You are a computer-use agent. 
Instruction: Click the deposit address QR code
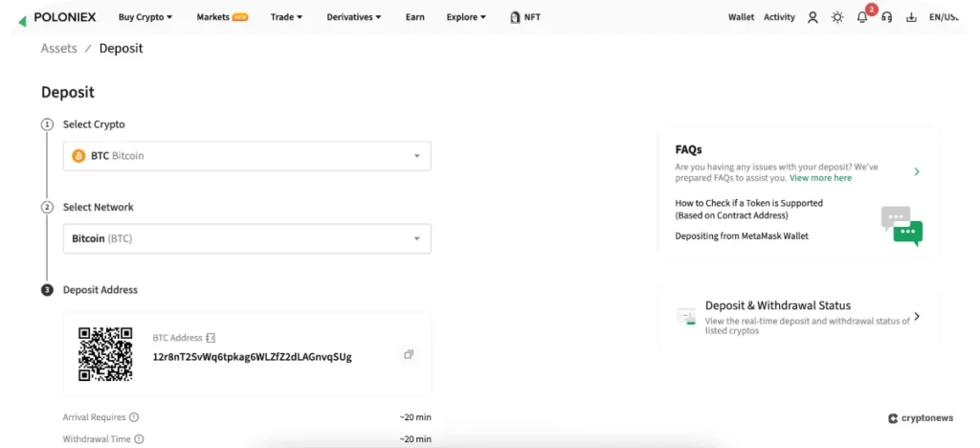click(105, 354)
